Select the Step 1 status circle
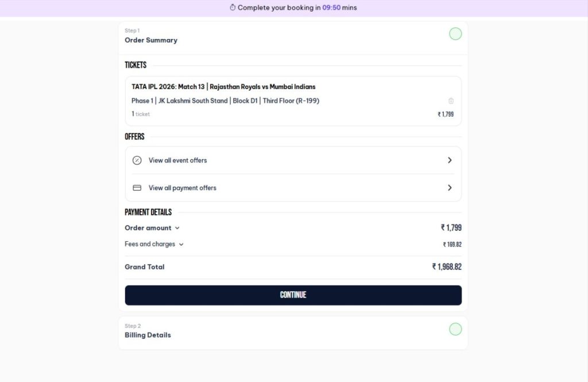The image size is (588, 382). (x=455, y=34)
